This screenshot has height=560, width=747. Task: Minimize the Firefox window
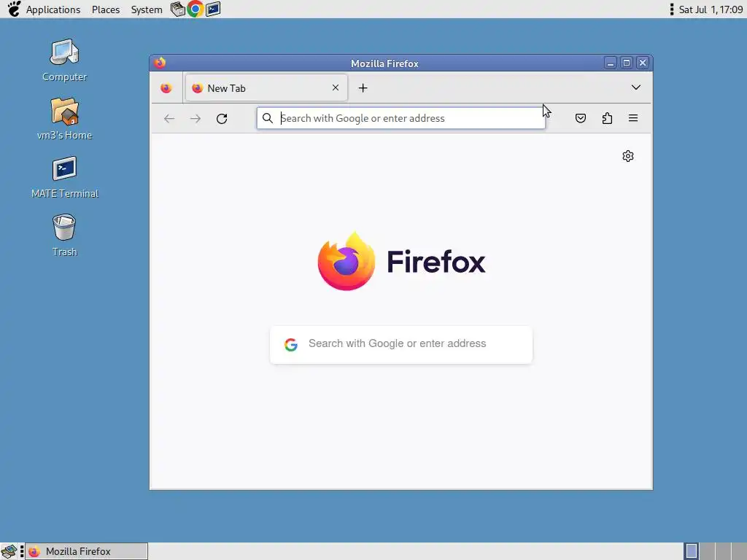611,63
